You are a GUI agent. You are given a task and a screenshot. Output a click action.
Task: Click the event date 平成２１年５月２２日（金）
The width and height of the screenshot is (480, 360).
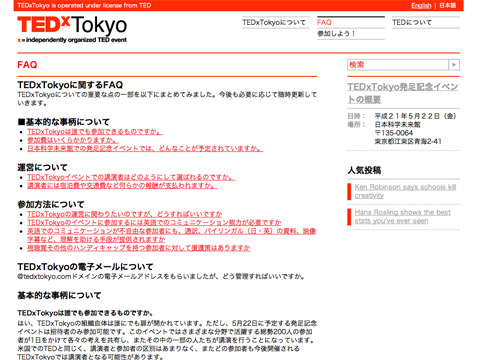415,116
